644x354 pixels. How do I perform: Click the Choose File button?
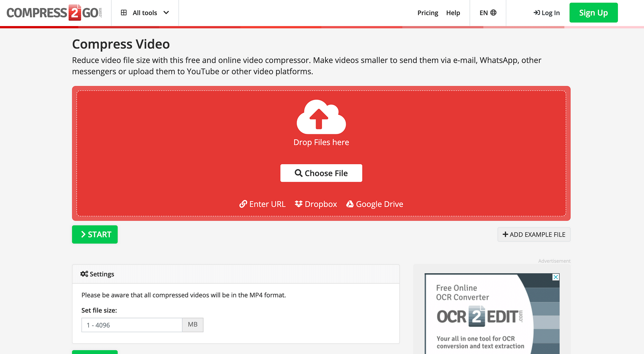click(x=321, y=173)
